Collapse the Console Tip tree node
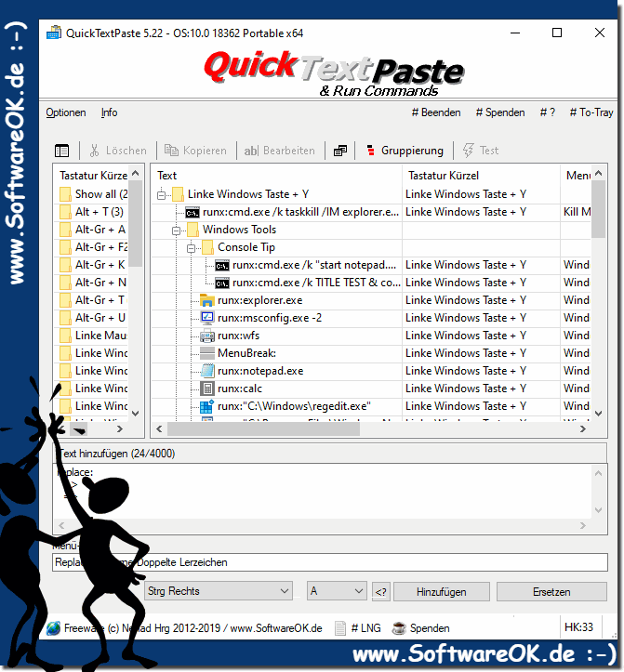This screenshot has width=624, height=672. (192, 248)
